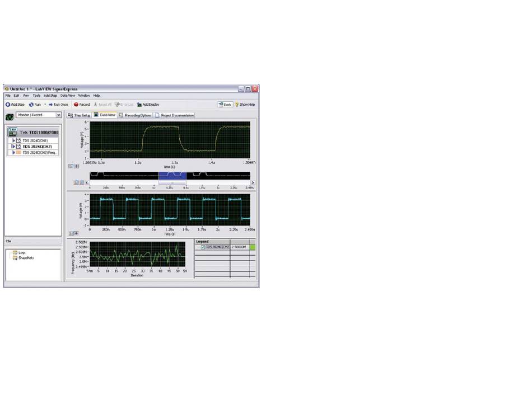Open the Edit menu
Image resolution: width=532 pixels, height=400 pixels.
[16, 96]
